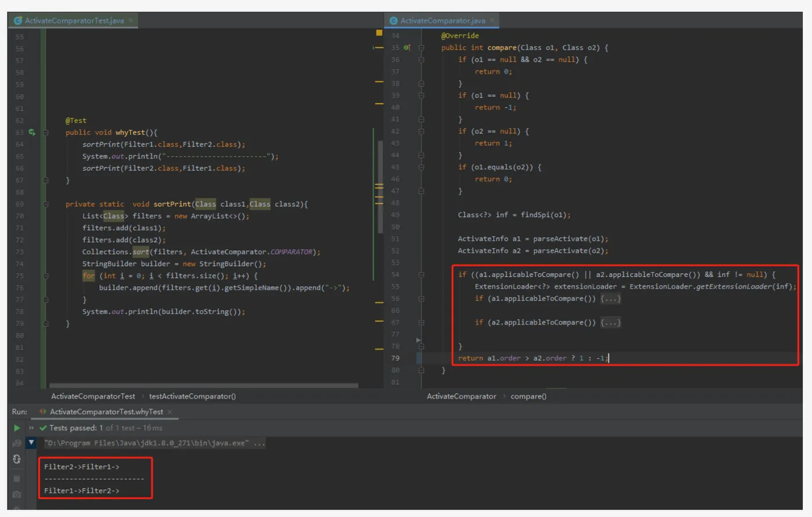
Task: Click the camera dump threads icon
Action: 17,494
